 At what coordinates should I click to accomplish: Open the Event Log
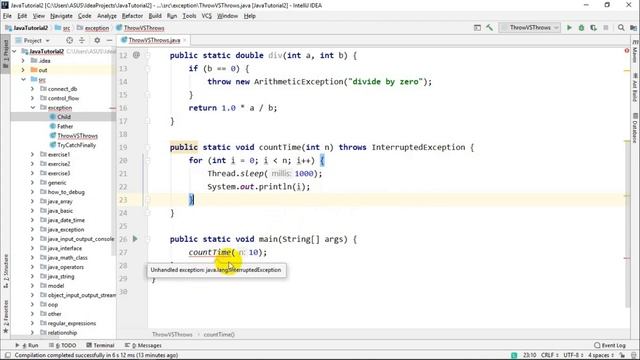tap(610, 345)
